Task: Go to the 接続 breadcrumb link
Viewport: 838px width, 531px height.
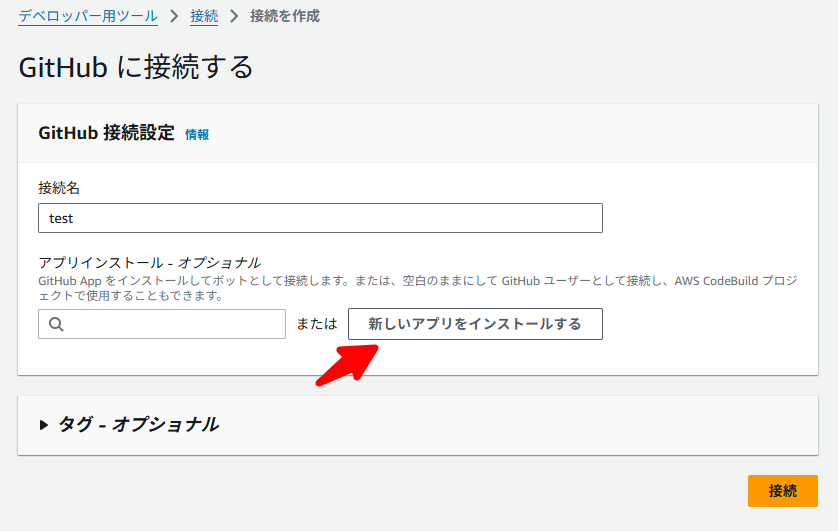Action: coord(204,16)
